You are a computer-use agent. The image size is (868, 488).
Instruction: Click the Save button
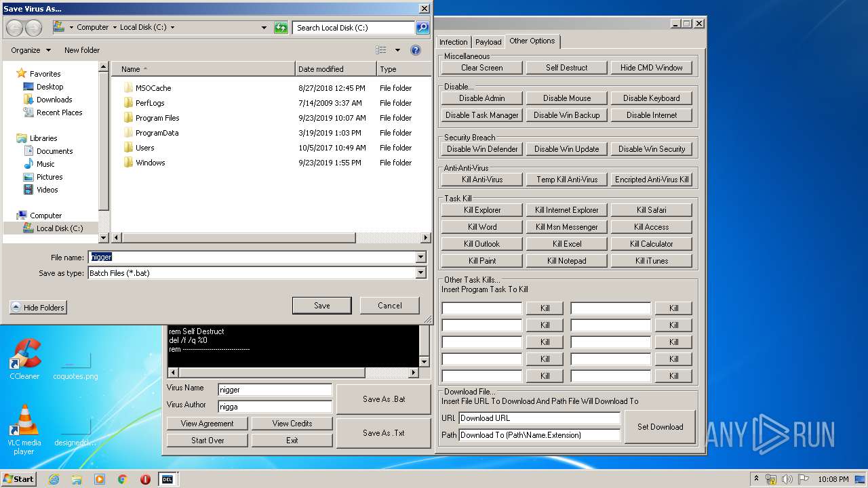point(322,306)
